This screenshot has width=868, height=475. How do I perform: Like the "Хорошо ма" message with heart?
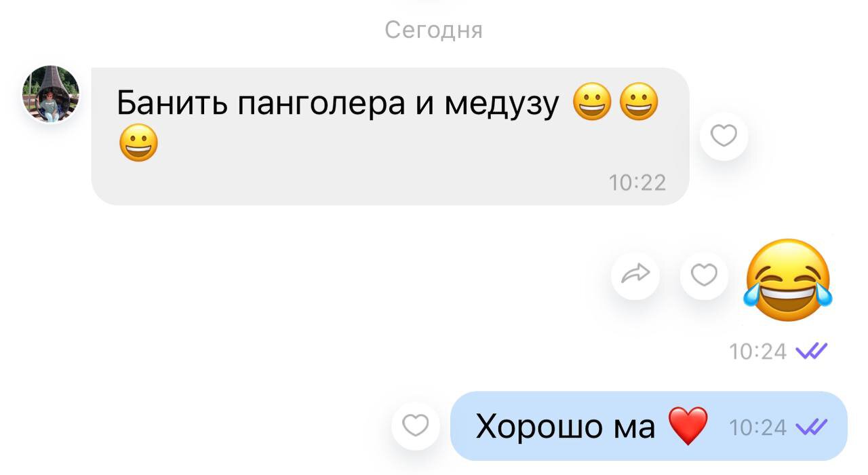coord(416,425)
